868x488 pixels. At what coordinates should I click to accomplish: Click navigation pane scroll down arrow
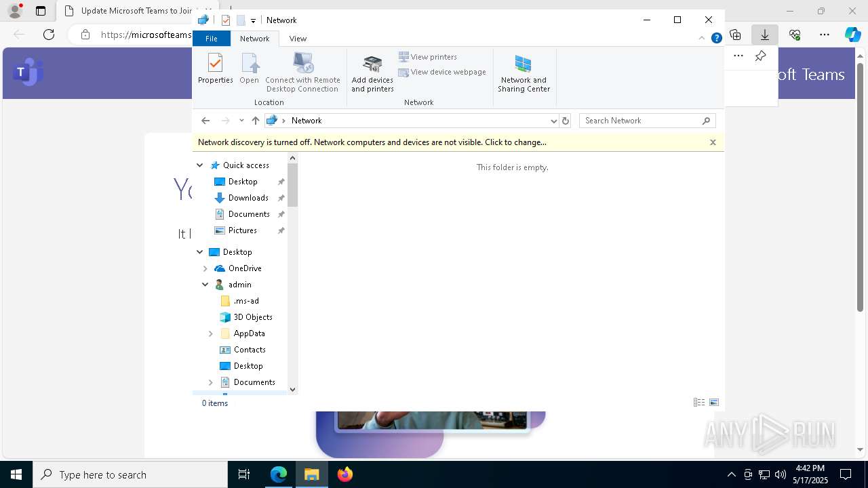tap(293, 389)
